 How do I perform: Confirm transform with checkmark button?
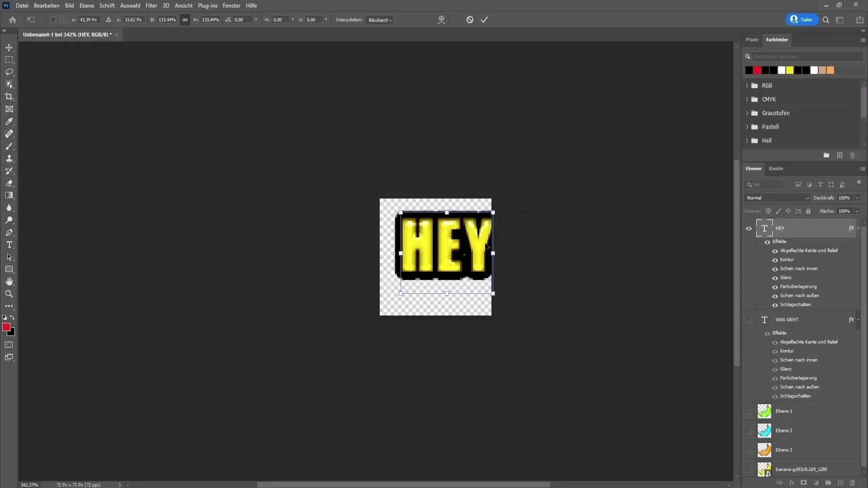(485, 20)
